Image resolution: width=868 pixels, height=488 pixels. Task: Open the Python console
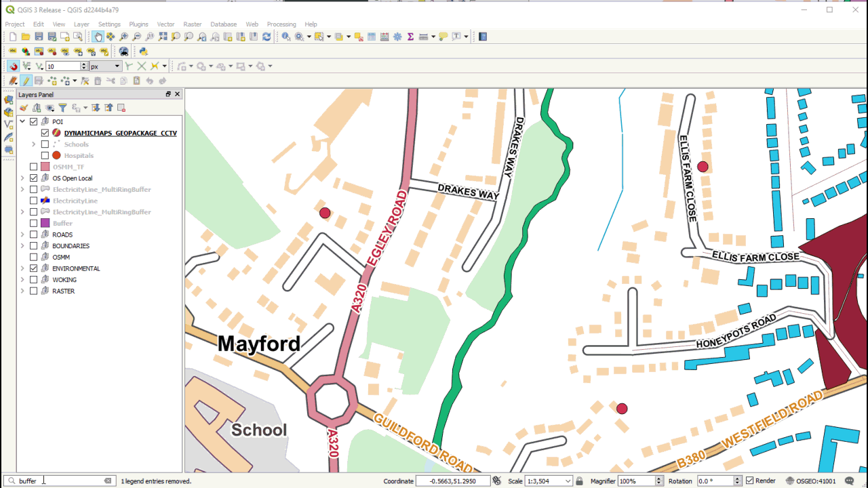[143, 52]
